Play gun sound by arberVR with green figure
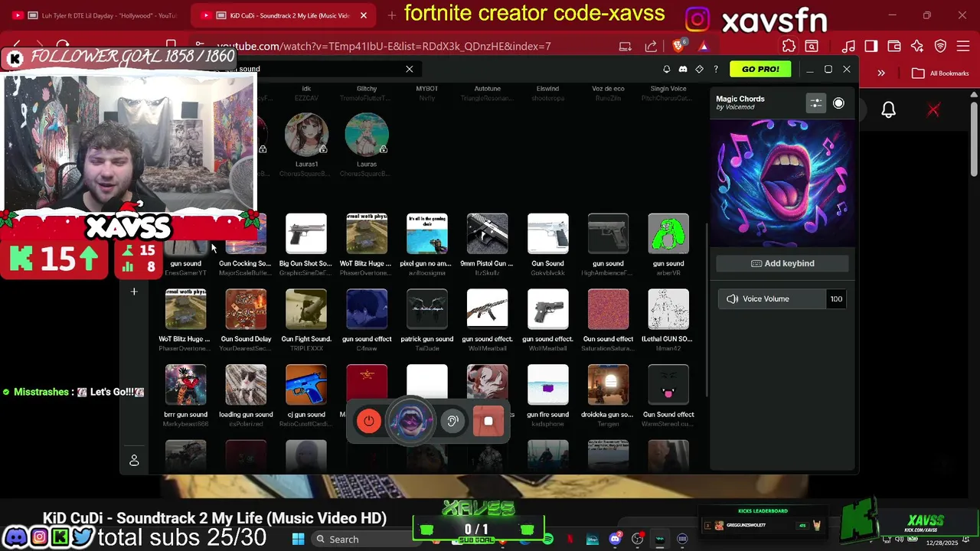Image resolution: width=980 pixels, height=551 pixels. coord(668,233)
